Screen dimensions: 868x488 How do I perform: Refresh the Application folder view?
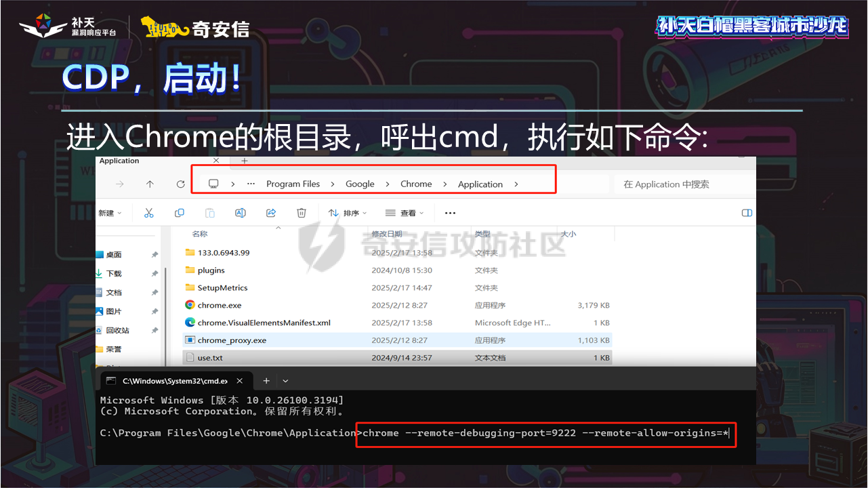click(180, 184)
